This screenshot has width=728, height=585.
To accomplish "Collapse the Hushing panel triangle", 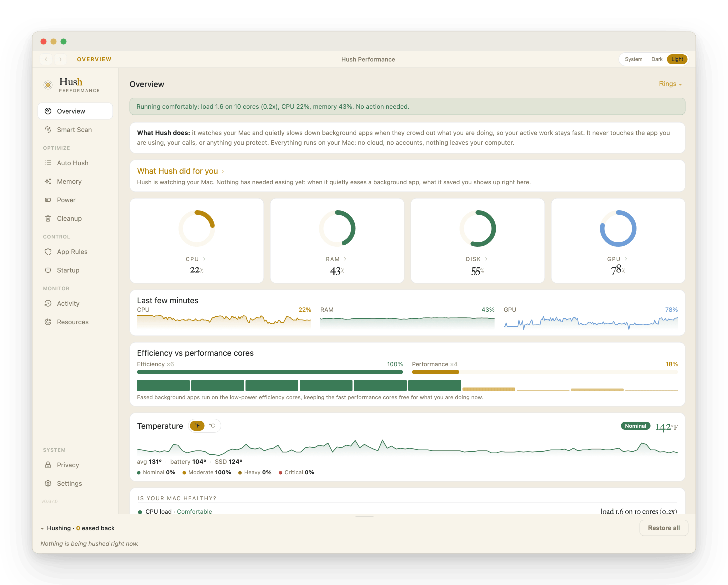I will (42, 528).
